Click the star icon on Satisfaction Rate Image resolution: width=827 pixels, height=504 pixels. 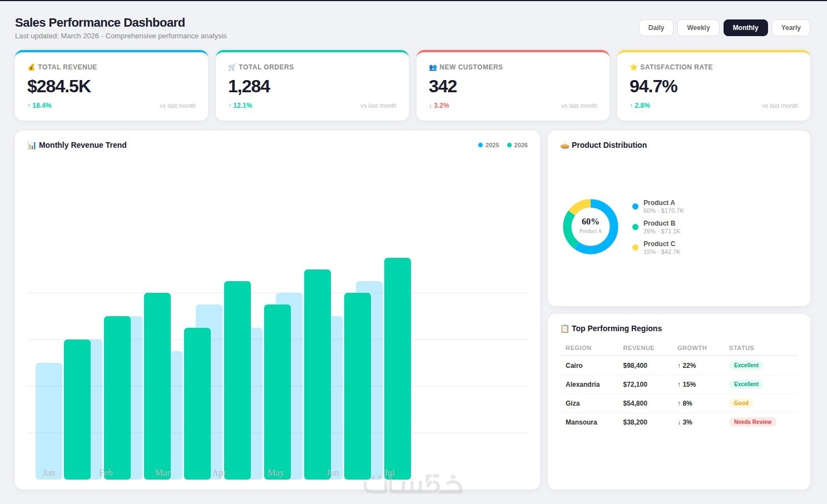point(633,67)
